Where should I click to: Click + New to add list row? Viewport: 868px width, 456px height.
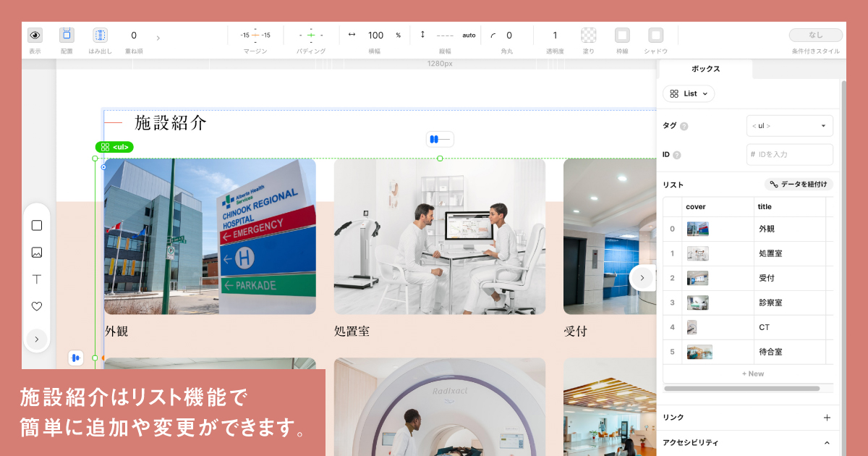point(752,373)
